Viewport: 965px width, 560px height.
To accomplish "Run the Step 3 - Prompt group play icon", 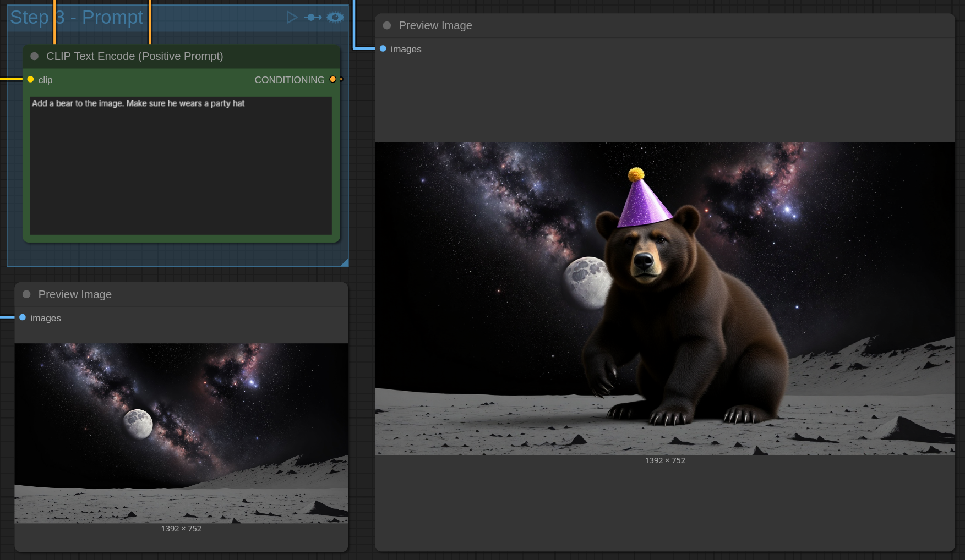I will [292, 18].
